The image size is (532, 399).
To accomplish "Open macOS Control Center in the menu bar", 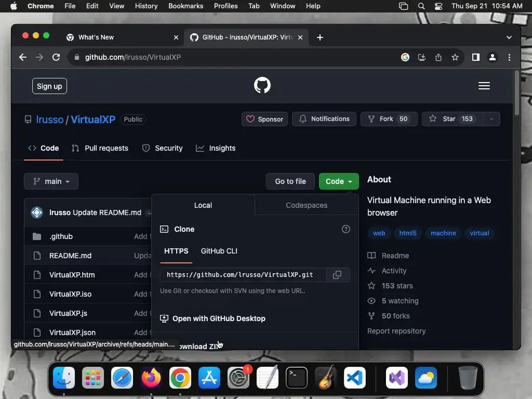I will click(438, 6).
